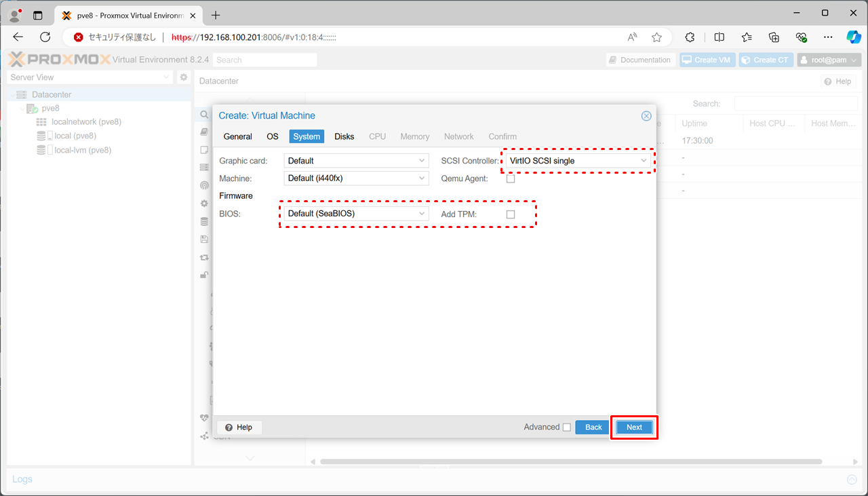Switch to the Disks tab
868x496 pixels.
(x=344, y=136)
